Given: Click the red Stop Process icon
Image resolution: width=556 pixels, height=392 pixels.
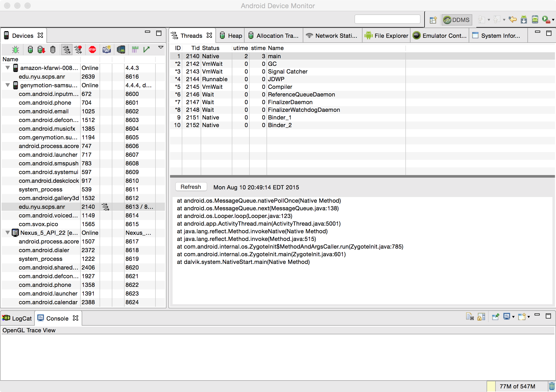Looking at the screenshot, I should coord(92,50).
